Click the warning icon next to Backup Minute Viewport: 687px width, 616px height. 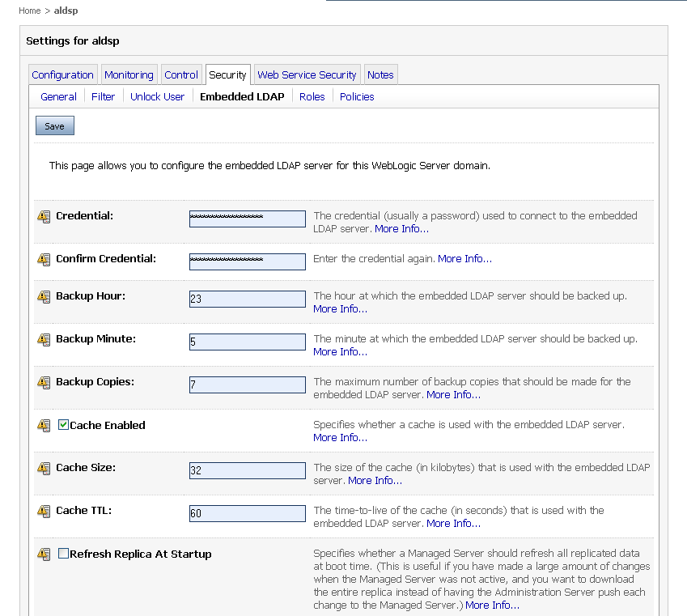[x=44, y=340]
